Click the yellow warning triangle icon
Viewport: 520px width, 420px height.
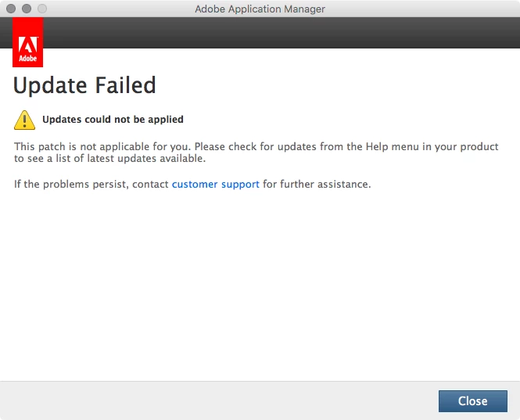tap(24, 120)
